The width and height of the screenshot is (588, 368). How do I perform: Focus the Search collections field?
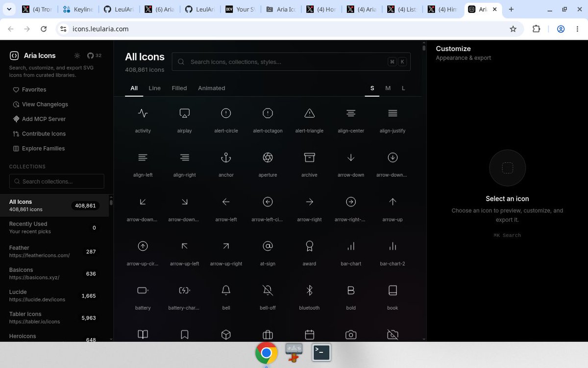coord(57,181)
